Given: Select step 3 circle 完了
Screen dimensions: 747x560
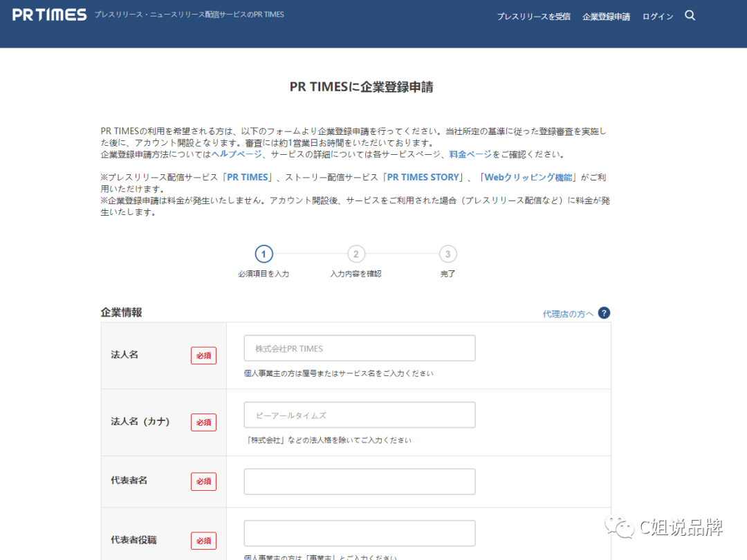Looking at the screenshot, I should (448, 254).
